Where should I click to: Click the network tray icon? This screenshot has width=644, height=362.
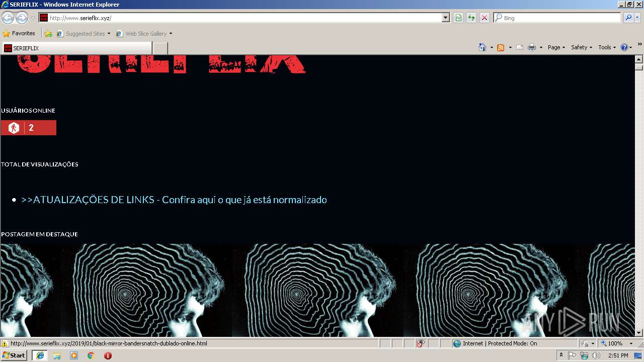pos(584,355)
